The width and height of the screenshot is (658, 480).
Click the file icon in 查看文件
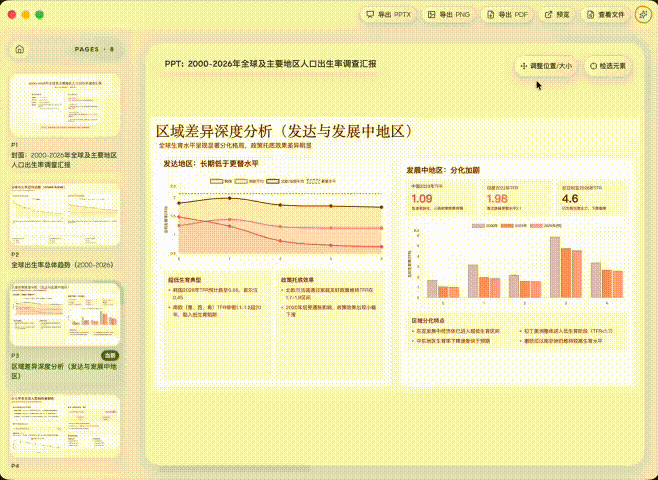tap(590, 15)
